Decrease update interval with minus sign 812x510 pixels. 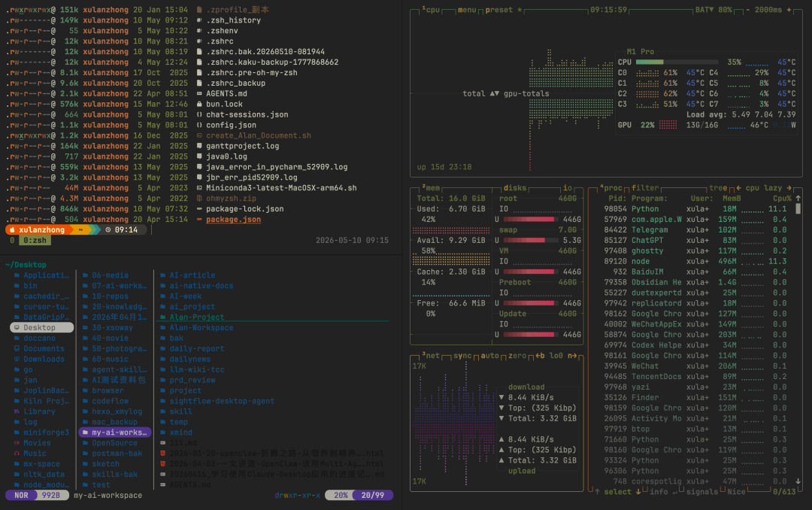click(748, 10)
